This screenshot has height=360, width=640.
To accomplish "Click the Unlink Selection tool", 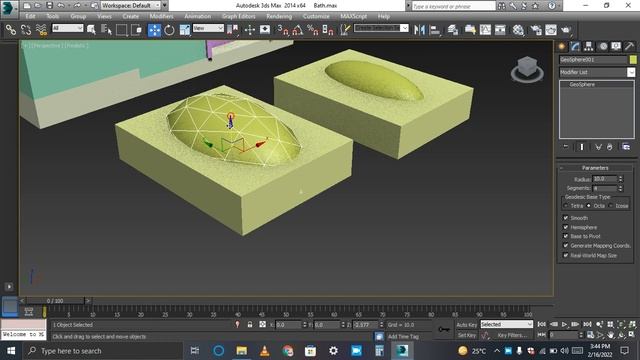I will pyautogui.click(x=26, y=30).
